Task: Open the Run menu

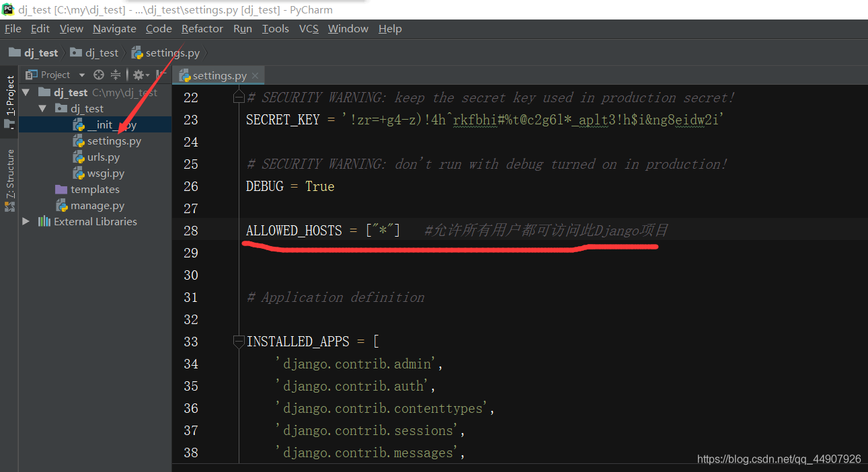Action: point(243,29)
